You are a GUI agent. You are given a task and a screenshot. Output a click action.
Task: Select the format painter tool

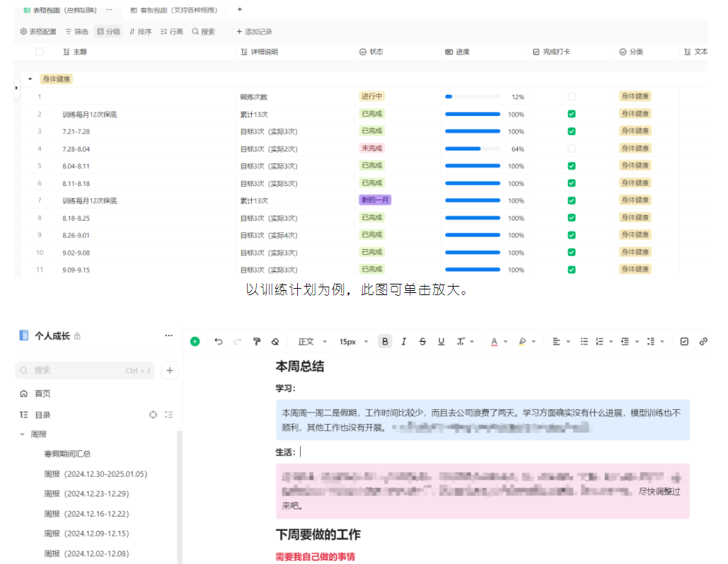tap(257, 342)
